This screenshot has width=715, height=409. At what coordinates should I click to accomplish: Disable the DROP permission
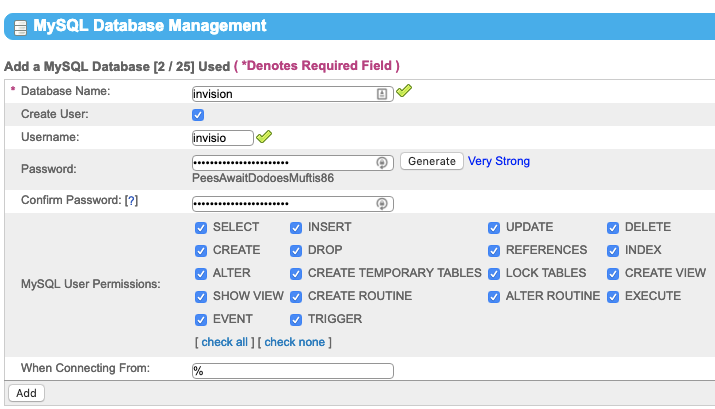pos(296,251)
